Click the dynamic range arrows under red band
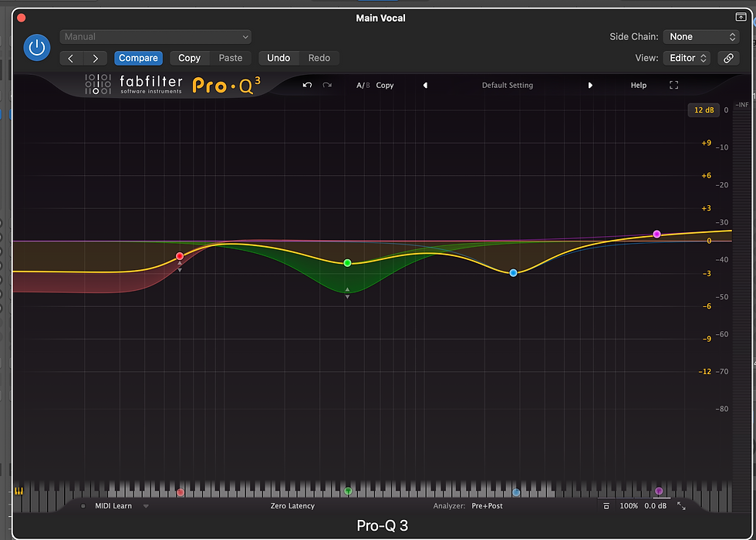The image size is (756, 540). [x=180, y=267]
